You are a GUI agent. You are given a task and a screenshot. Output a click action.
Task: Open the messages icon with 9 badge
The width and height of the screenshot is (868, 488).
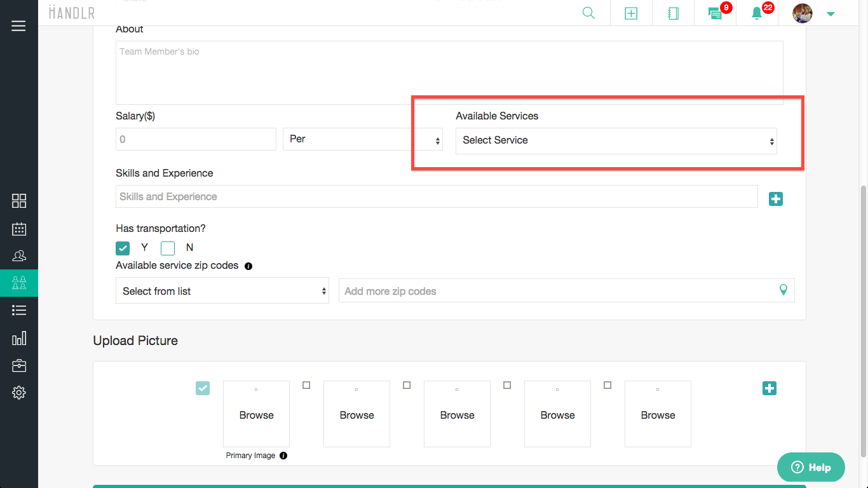pos(715,13)
